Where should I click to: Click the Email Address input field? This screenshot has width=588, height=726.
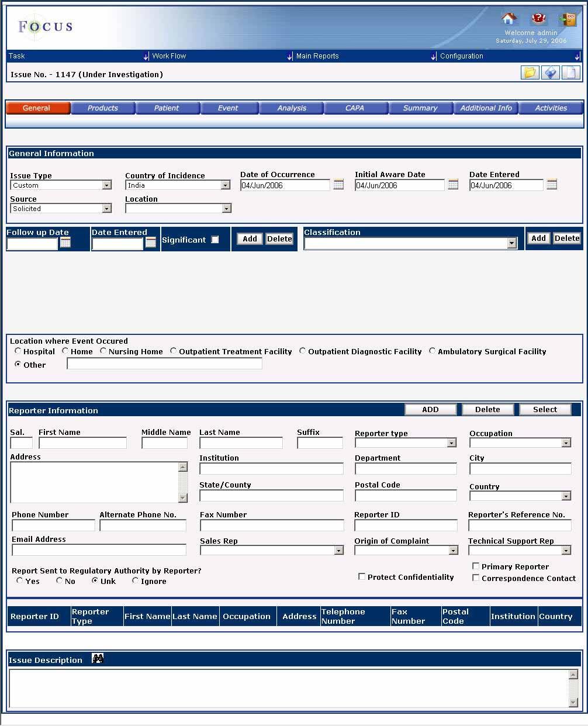coord(99,549)
